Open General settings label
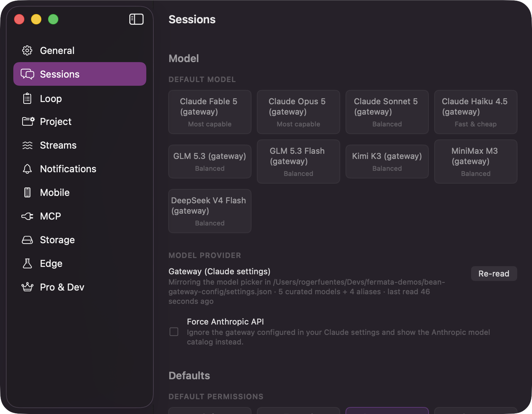 point(57,51)
